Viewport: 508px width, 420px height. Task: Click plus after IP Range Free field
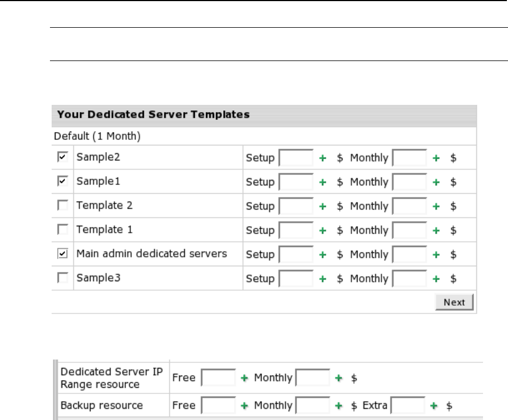point(243,378)
